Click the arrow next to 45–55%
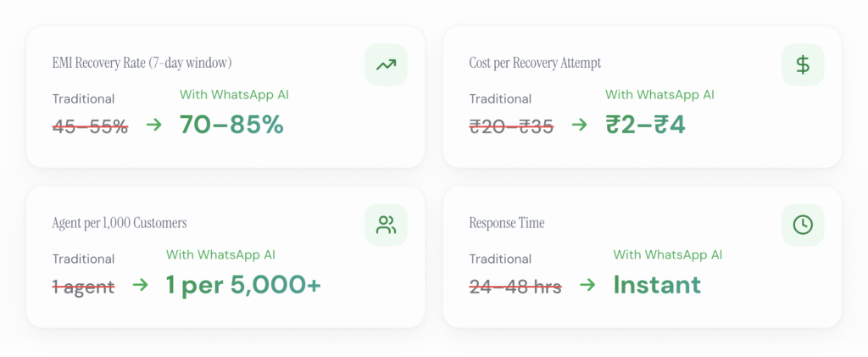This screenshot has height=357, width=868. (153, 126)
